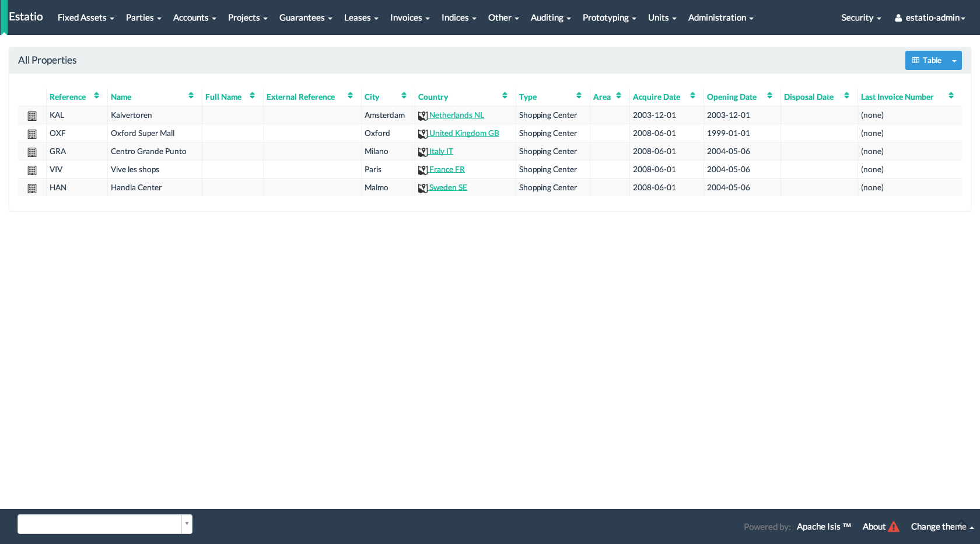Screen dimensions: 980x544
Task: Open the OXF property row icon
Action: [x=32, y=134]
